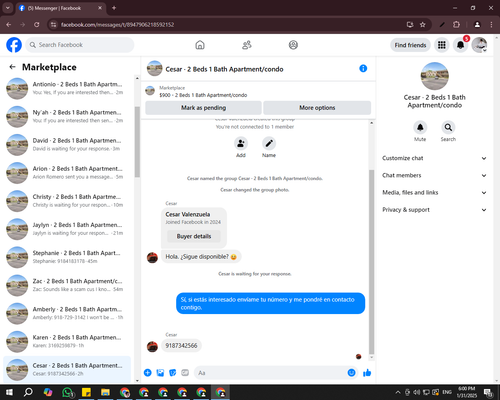This screenshot has height=400, width=500.
Task: Open Amberly apartment conversation
Action: (x=67, y=313)
